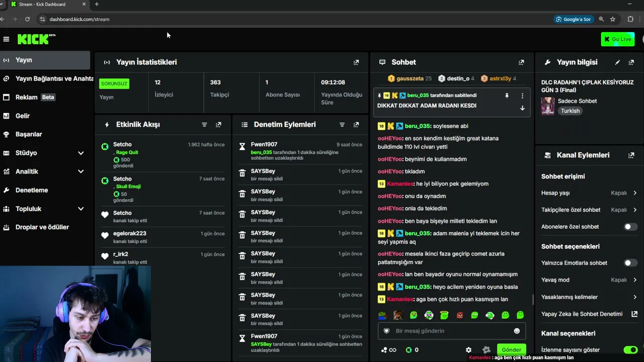This screenshot has width=644, height=362.
Task: Open a new browser tab
Action: (97, 5)
